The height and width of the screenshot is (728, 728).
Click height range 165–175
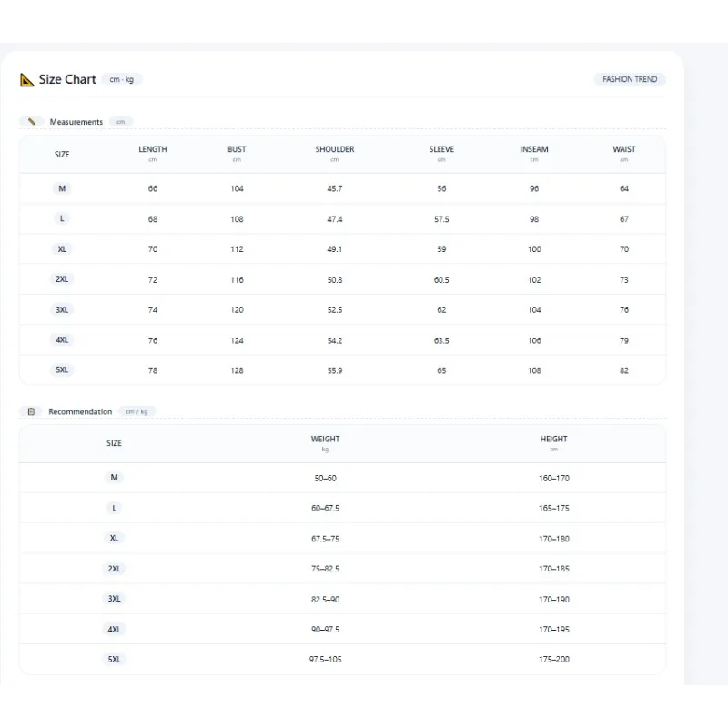(x=554, y=508)
